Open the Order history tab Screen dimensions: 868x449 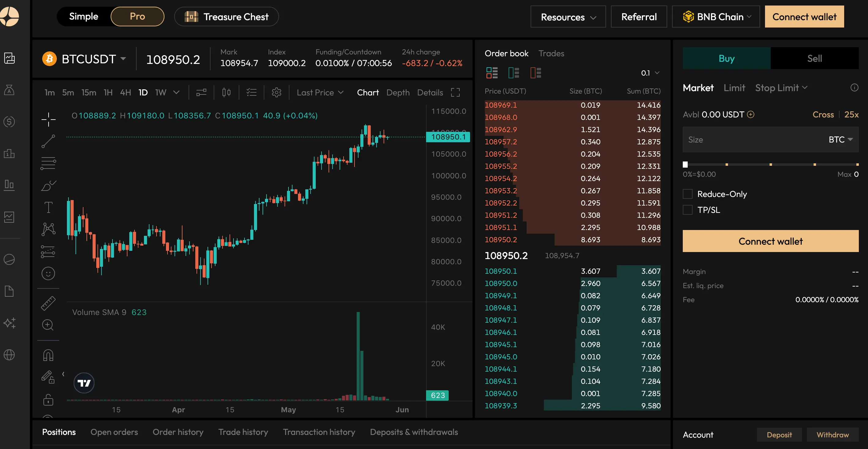pyautogui.click(x=178, y=432)
